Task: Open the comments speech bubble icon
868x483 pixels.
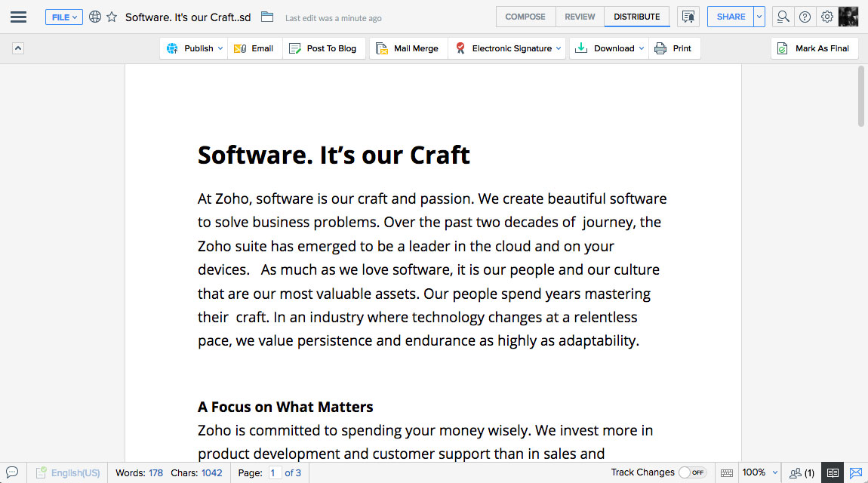Action: pos(12,472)
